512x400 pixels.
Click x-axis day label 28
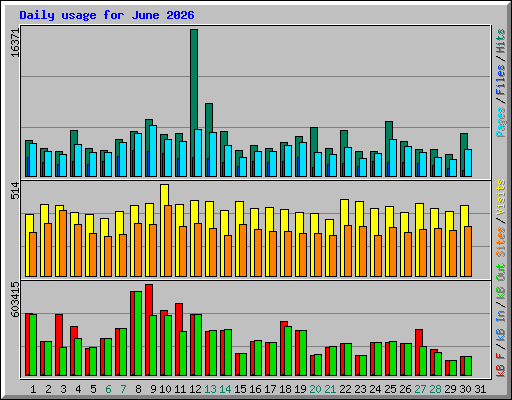[436, 389]
